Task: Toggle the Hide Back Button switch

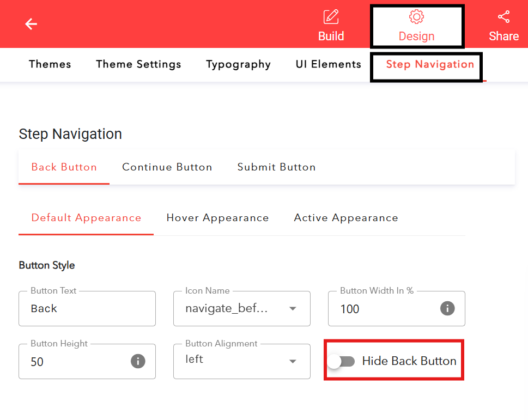Action: [341, 361]
